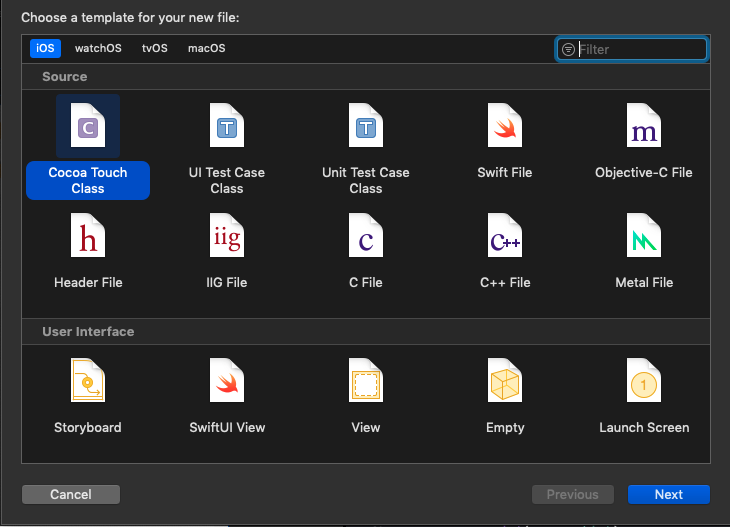730x527 pixels.
Task: Pick the Metal File template icon
Action: point(644,235)
